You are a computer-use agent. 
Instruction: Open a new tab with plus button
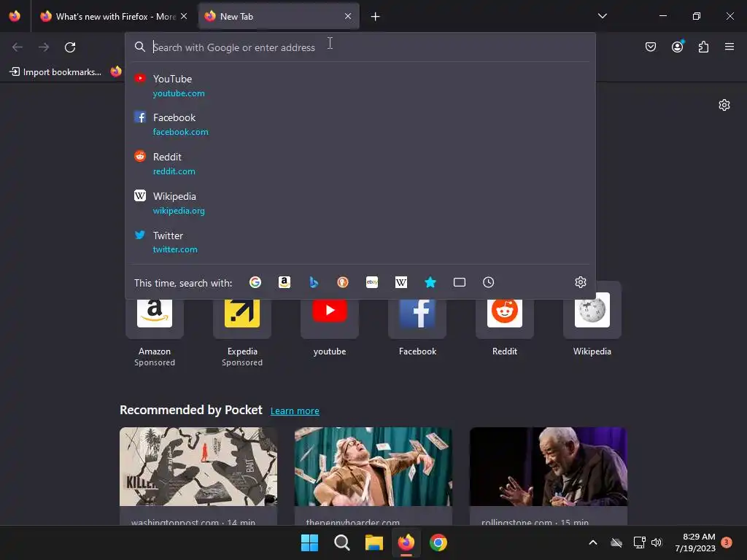point(376,17)
